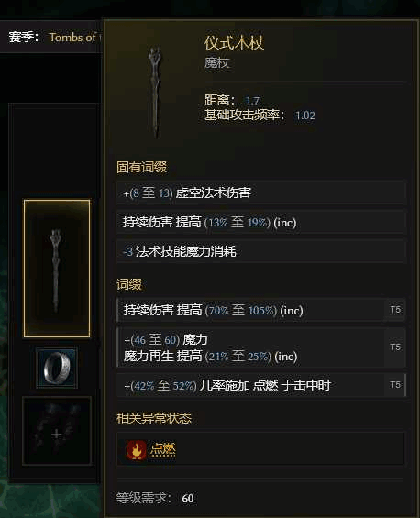The height and width of the screenshot is (518, 420).
Task: Open the season selector Tombs of
Action: pyautogui.click(x=74, y=37)
